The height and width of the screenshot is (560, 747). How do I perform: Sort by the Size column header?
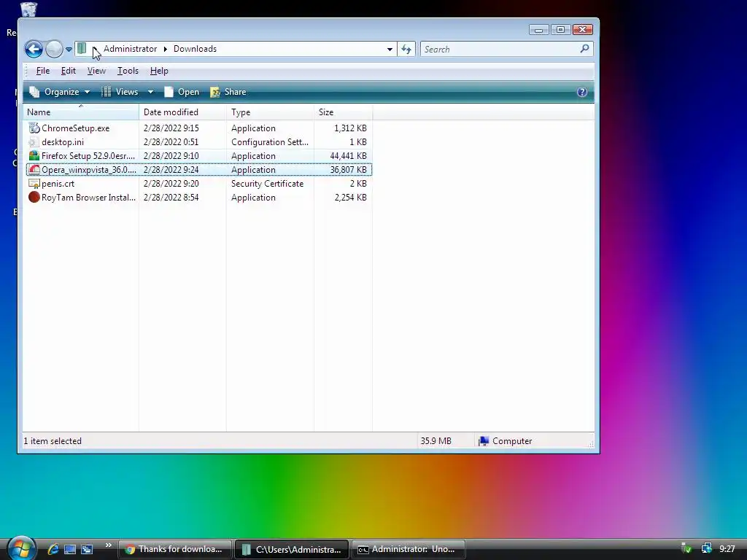tap(343, 112)
